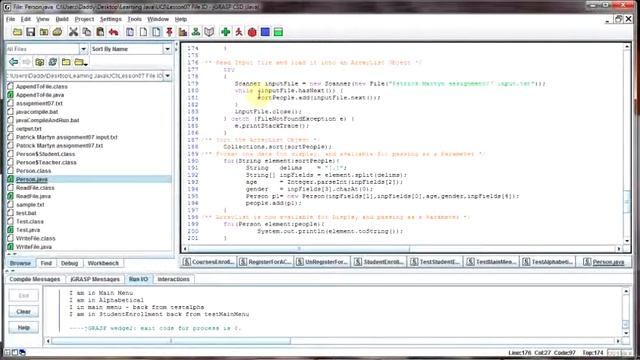This screenshot has width=640, height=360.
Task: Click the open book documentation icon
Action: click(x=209, y=32)
